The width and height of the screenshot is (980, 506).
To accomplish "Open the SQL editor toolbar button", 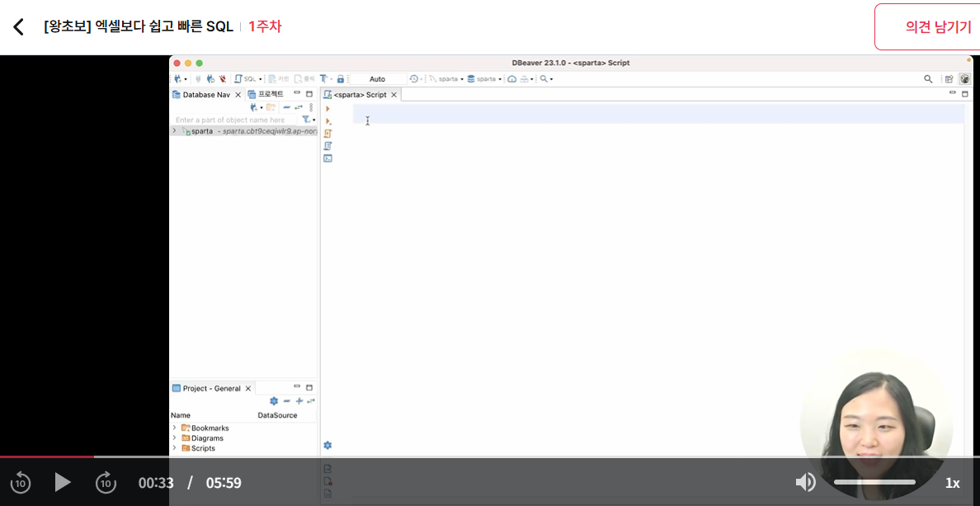I will [x=246, y=79].
